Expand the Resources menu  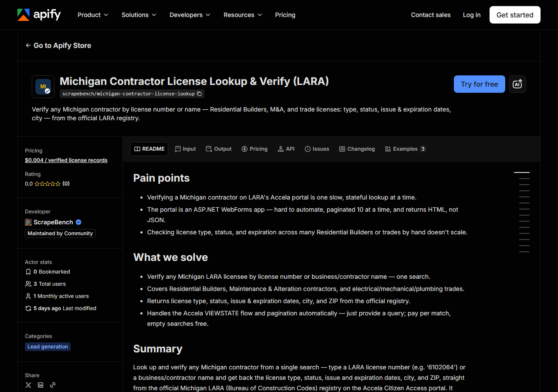[x=243, y=15]
